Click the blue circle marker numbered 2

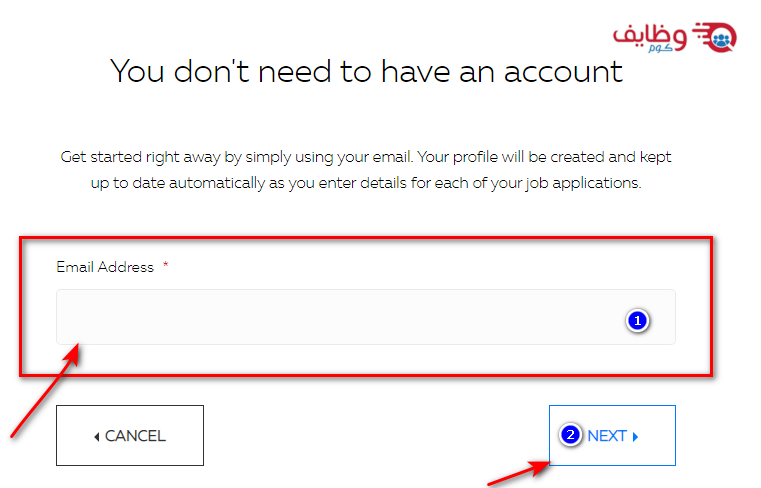[x=570, y=435]
